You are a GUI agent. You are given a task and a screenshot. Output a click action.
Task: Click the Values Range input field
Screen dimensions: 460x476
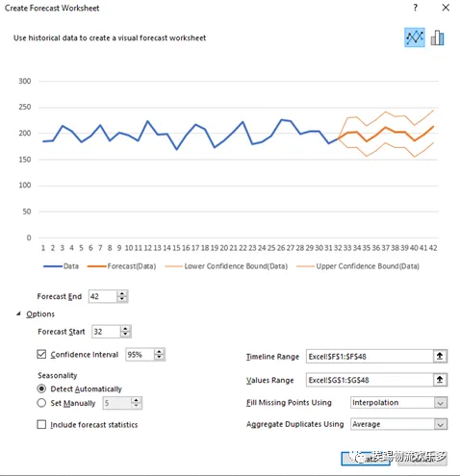pos(370,380)
